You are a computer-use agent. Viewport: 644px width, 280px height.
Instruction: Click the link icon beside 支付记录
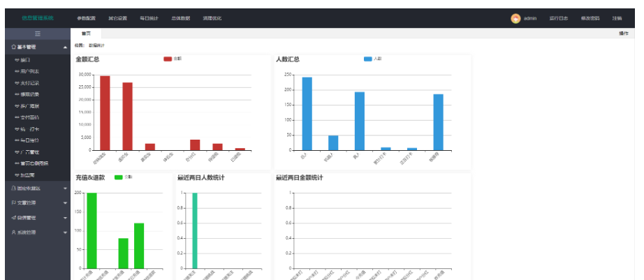pos(17,83)
